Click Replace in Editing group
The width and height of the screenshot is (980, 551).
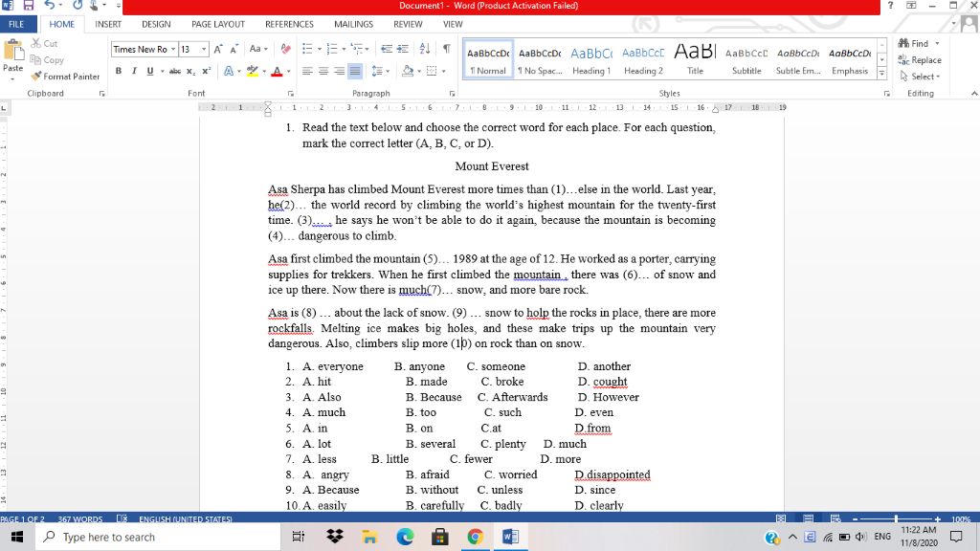point(920,60)
